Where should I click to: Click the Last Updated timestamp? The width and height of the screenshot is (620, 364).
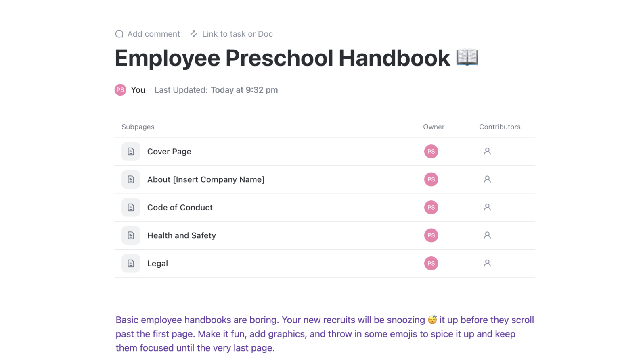(x=244, y=90)
